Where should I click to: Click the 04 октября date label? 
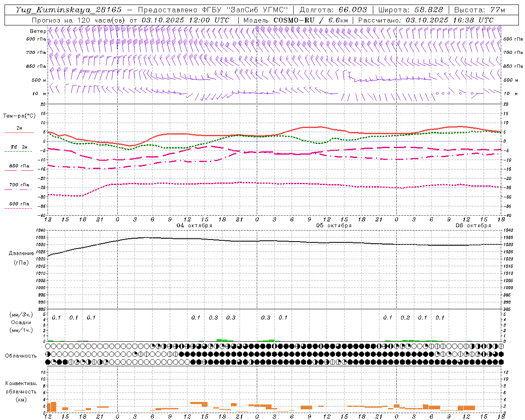pyautogui.click(x=194, y=226)
